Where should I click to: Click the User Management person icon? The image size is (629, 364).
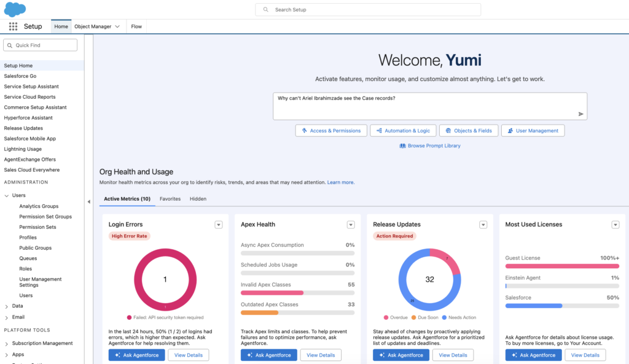pos(510,131)
